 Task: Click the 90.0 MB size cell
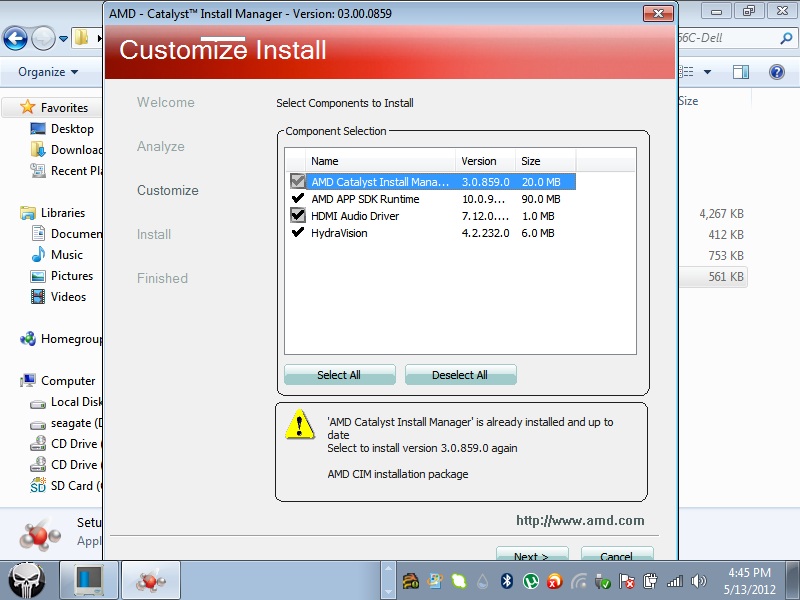pyautogui.click(x=541, y=199)
